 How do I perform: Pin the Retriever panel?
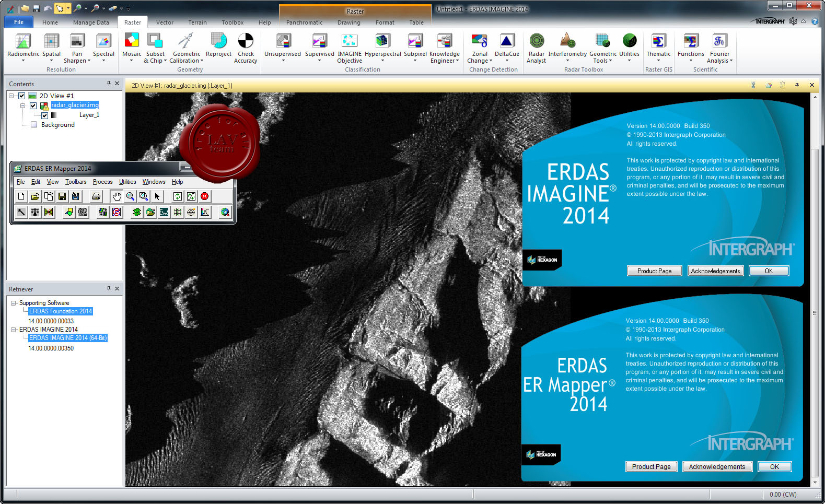tap(109, 289)
